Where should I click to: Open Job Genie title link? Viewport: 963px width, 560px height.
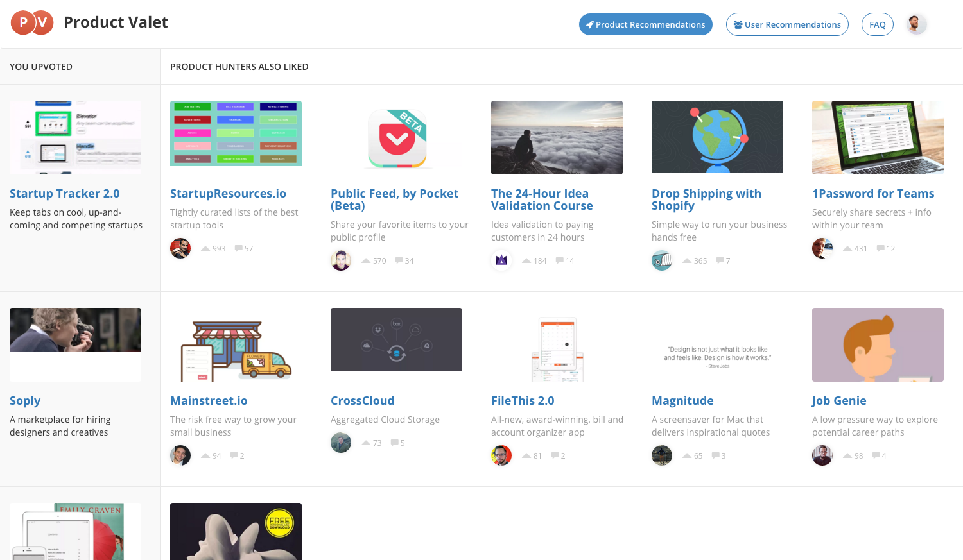pyautogui.click(x=839, y=401)
